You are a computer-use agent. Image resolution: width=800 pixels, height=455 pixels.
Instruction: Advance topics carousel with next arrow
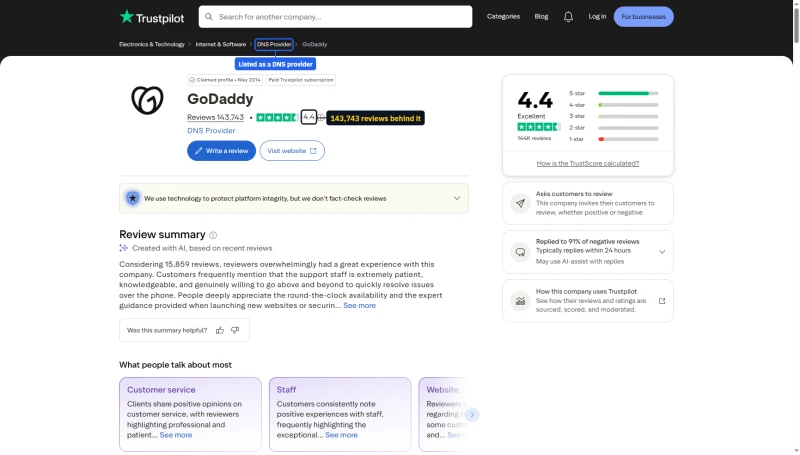tap(472, 415)
